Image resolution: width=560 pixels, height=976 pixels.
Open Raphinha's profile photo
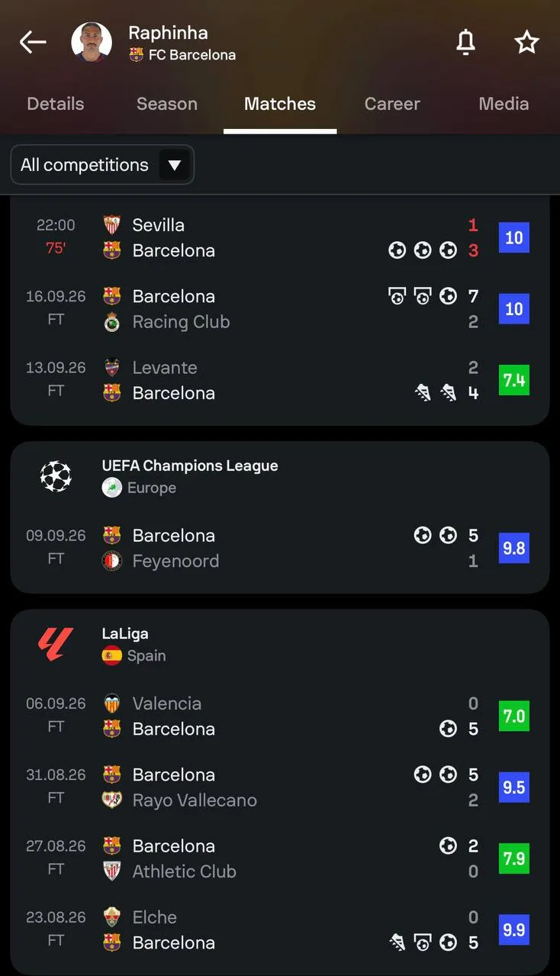click(x=92, y=43)
